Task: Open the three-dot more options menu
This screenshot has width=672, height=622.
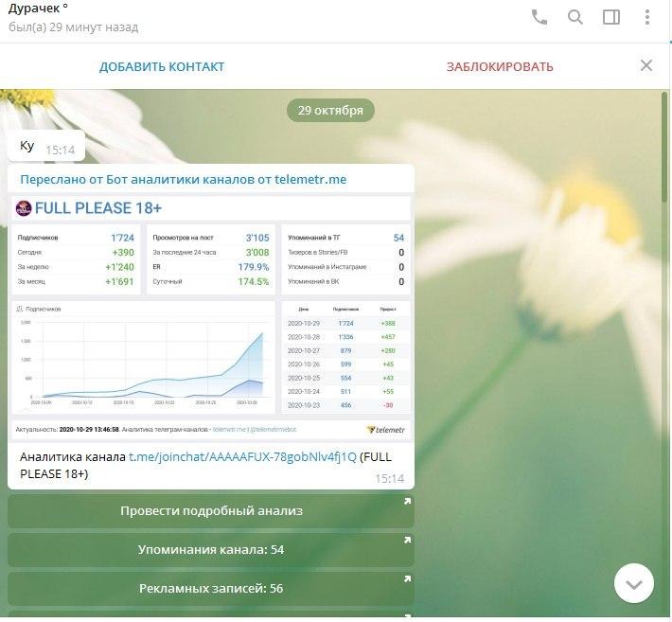Action: (x=647, y=17)
